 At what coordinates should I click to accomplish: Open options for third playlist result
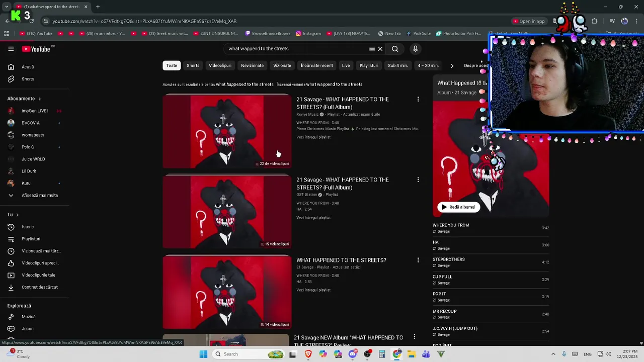point(418,260)
